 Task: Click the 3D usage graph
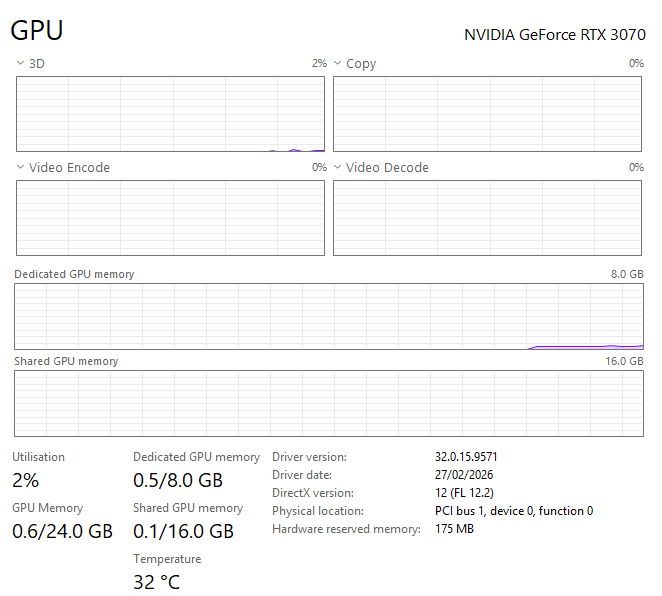point(170,114)
